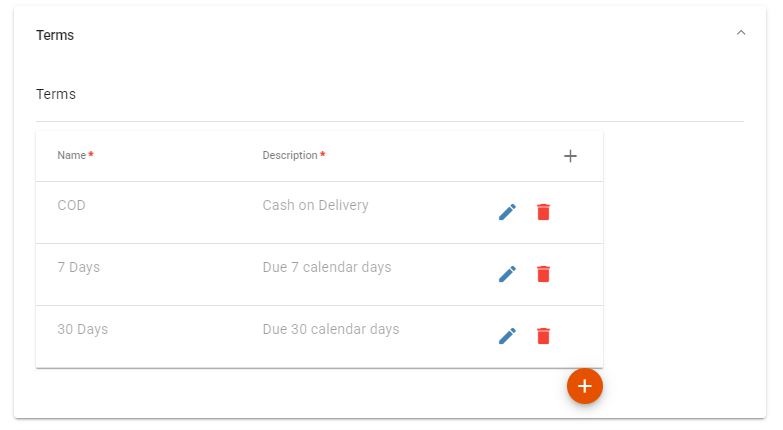Edit the COD term row
This screenshot has width=783, height=430.
click(507, 212)
